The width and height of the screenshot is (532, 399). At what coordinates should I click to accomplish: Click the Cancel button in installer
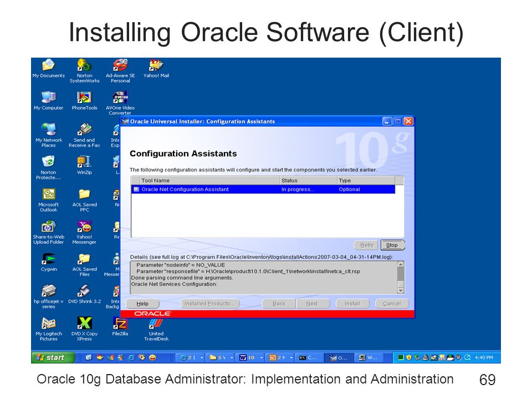[x=392, y=304]
